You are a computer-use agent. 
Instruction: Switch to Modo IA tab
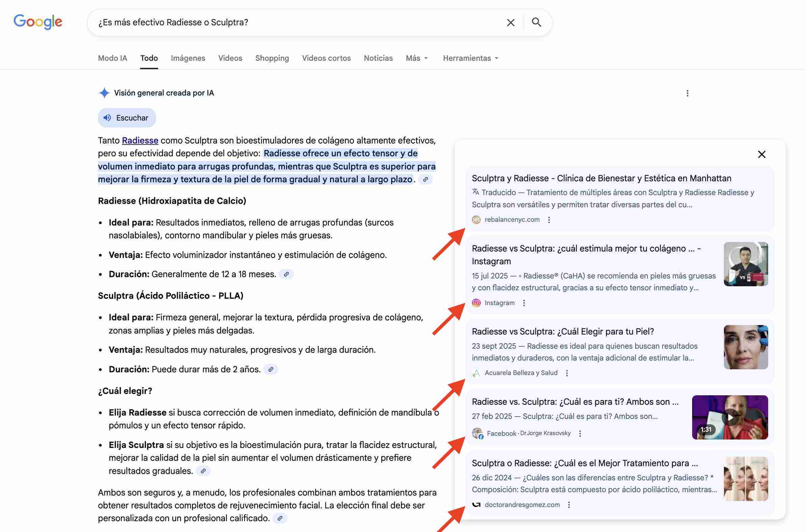click(112, 58)
